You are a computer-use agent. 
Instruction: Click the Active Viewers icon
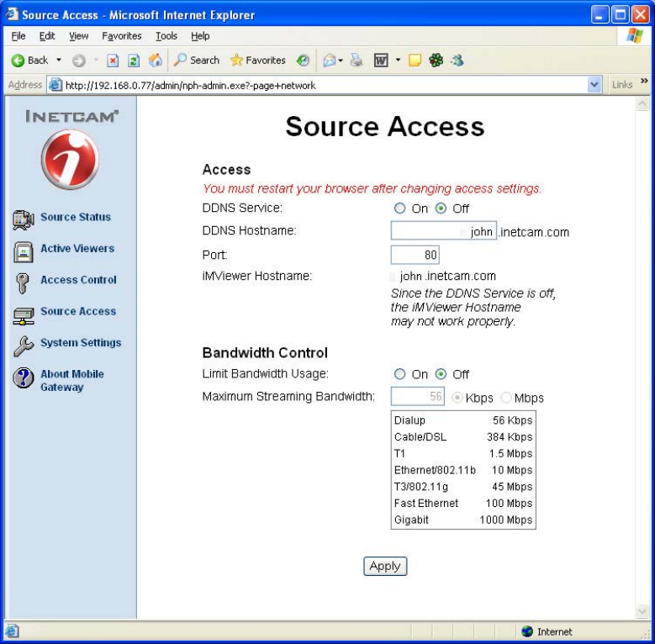23,252
